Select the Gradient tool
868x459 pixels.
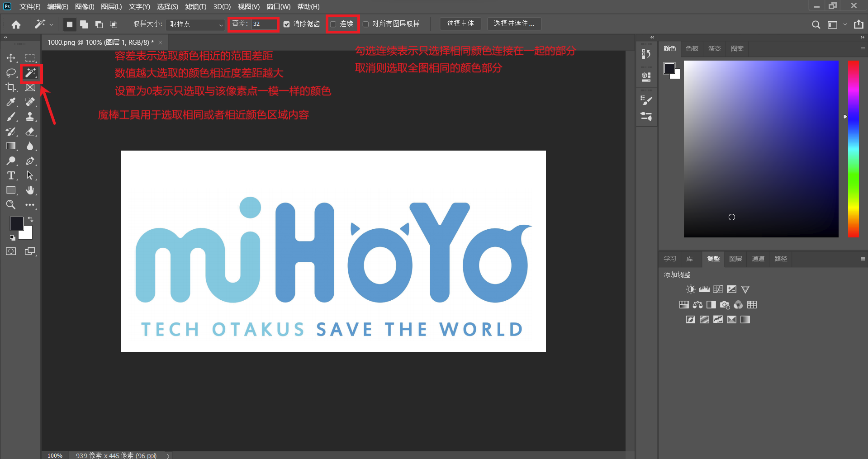pos(11,146)
